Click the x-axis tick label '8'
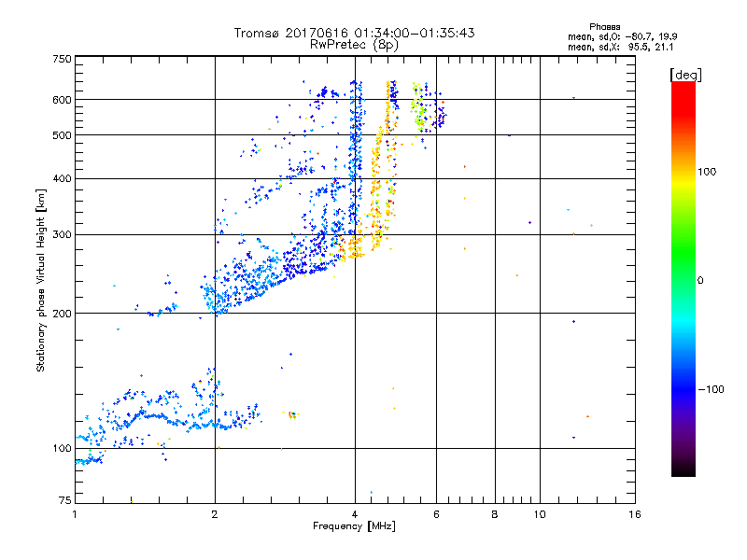Viewport: 747px width, 560px height. (495, 514)
